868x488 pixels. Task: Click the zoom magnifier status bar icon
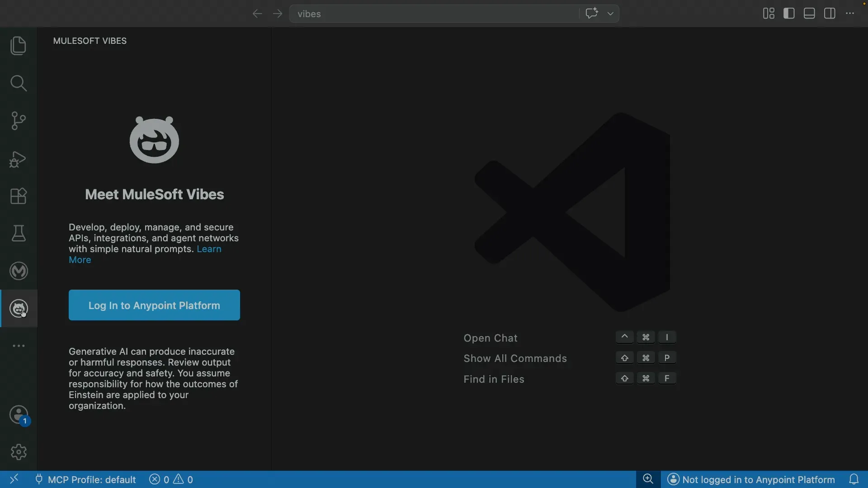[x=648, y=479]
